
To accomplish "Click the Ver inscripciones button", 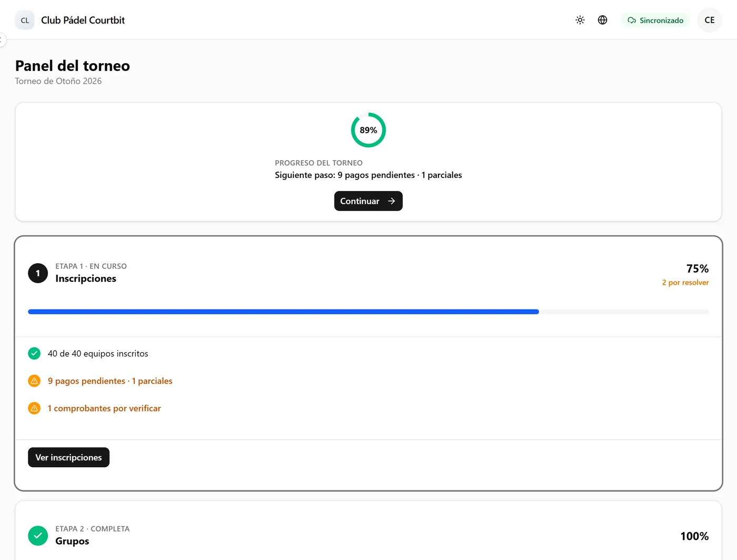I will [x=68, y=457].
